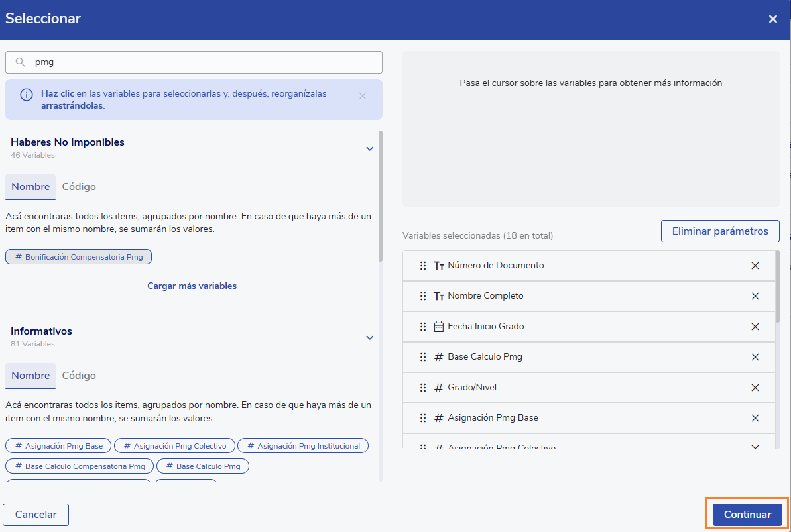This screenshot has width=791, height=532.
Task: Toggle Asignación Pmg Colectivo variable chip
Action: coord(174,446)
